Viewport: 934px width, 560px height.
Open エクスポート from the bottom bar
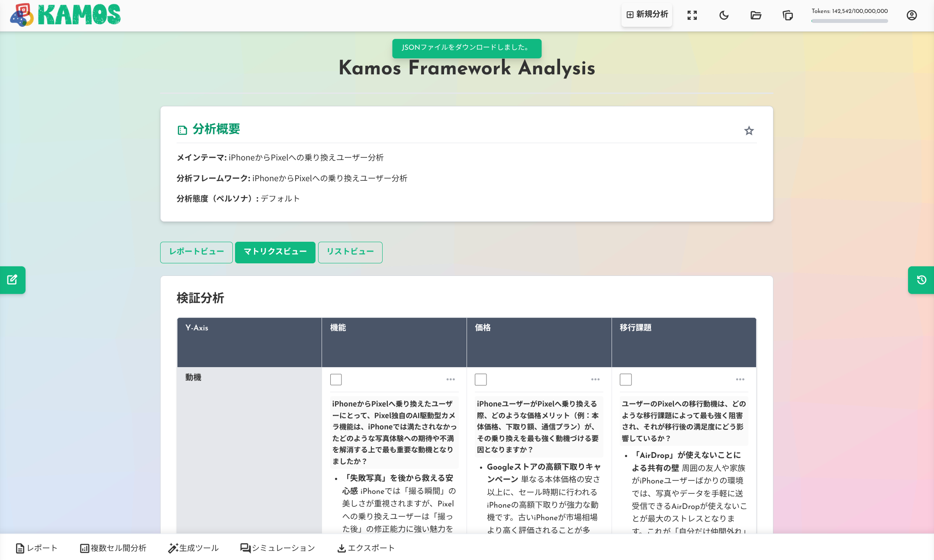[x=366, y=547]
